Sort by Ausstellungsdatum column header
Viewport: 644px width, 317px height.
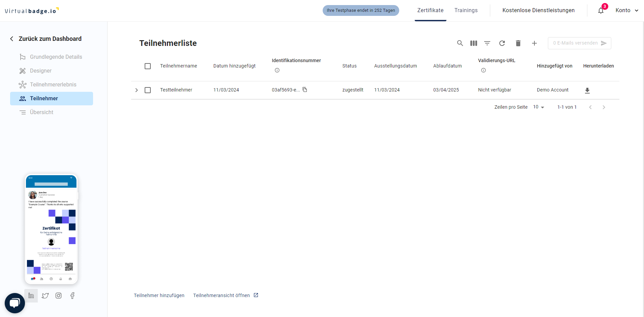tap(396, 66)
